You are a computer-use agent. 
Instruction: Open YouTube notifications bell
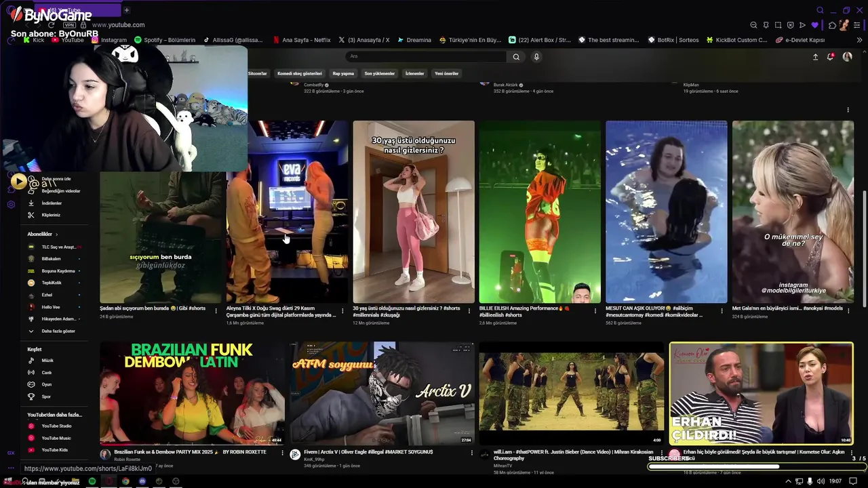pos(830,57)
